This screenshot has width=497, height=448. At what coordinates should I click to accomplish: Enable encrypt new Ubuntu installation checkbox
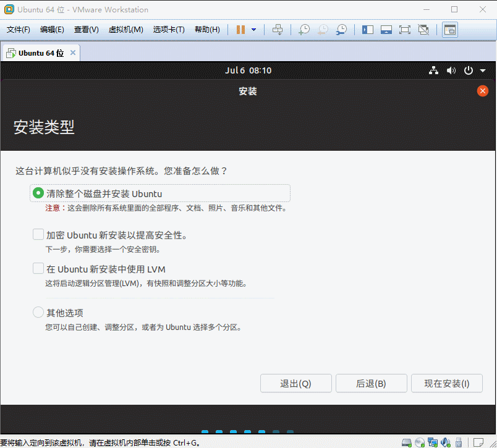click(38, 235)
